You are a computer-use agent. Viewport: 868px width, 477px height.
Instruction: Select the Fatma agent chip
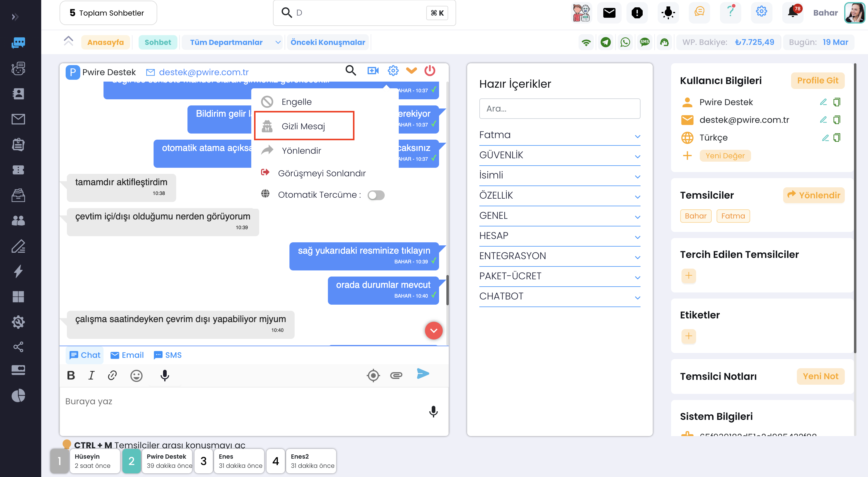point(733,216)
